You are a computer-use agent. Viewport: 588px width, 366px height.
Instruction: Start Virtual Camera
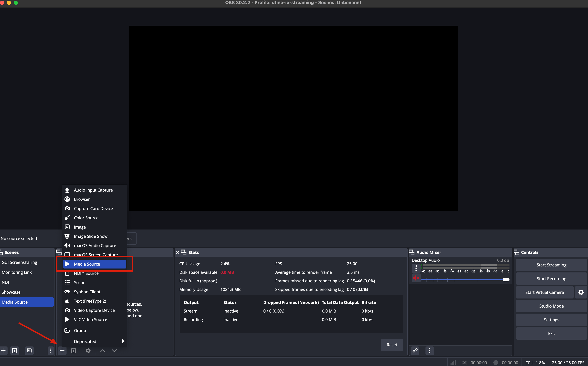(x=544, y=292)
